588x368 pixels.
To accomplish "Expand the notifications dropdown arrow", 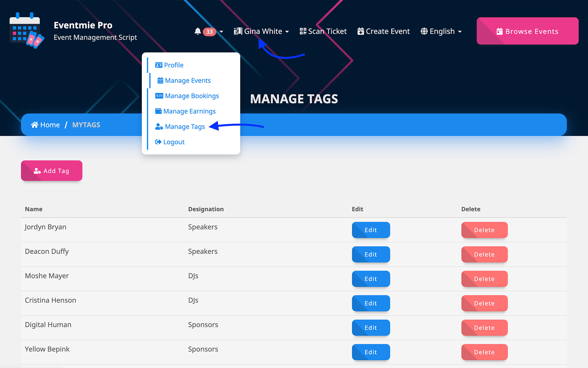I will tap(221, 32).
